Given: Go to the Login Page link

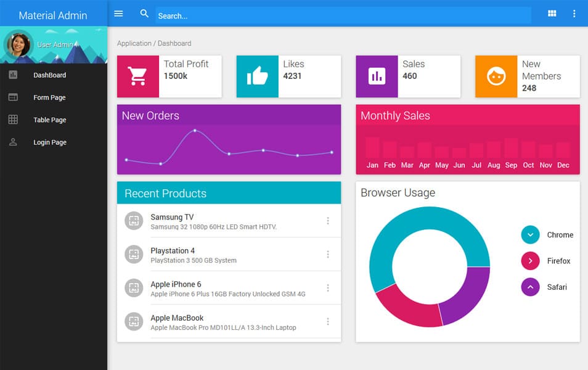Looking at the screenshot, I should (x=49, y=142).
